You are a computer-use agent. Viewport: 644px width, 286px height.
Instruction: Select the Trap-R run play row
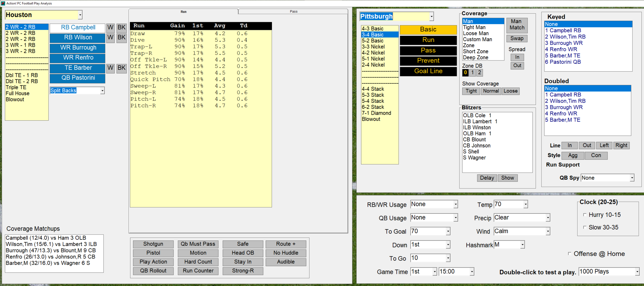[x=201, y=53]
